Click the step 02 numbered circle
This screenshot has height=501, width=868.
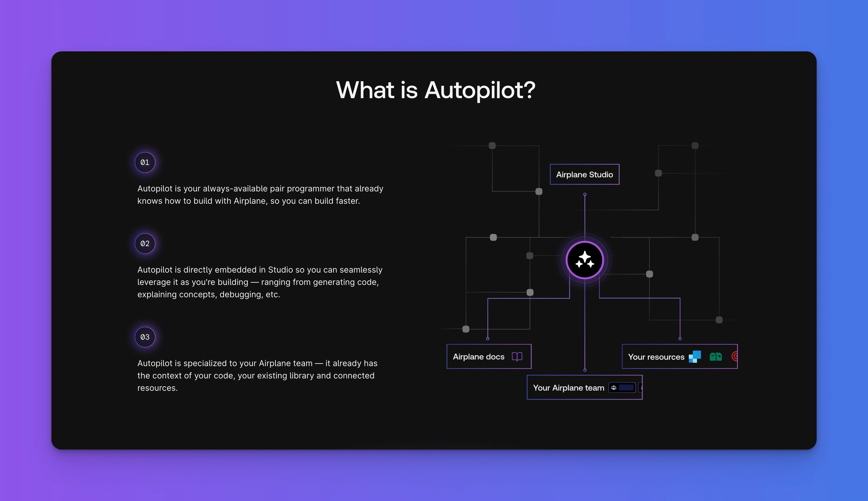point(145,243)
